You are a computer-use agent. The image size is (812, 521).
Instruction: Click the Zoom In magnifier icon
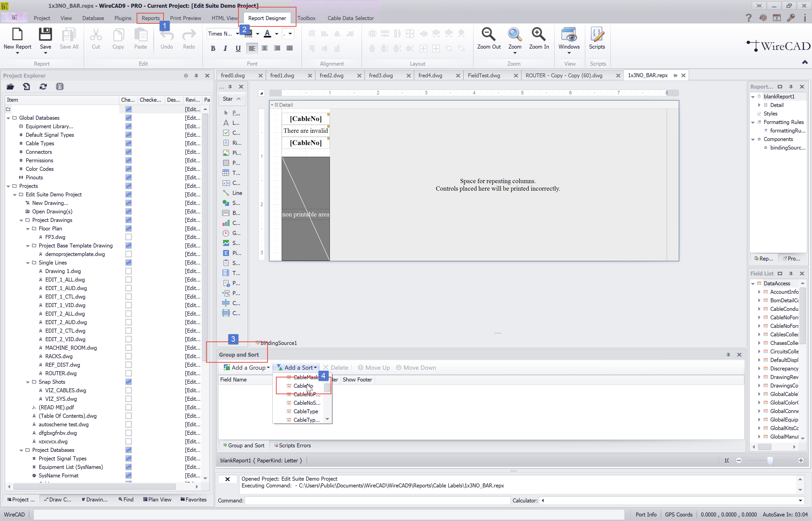coord(539,35)
